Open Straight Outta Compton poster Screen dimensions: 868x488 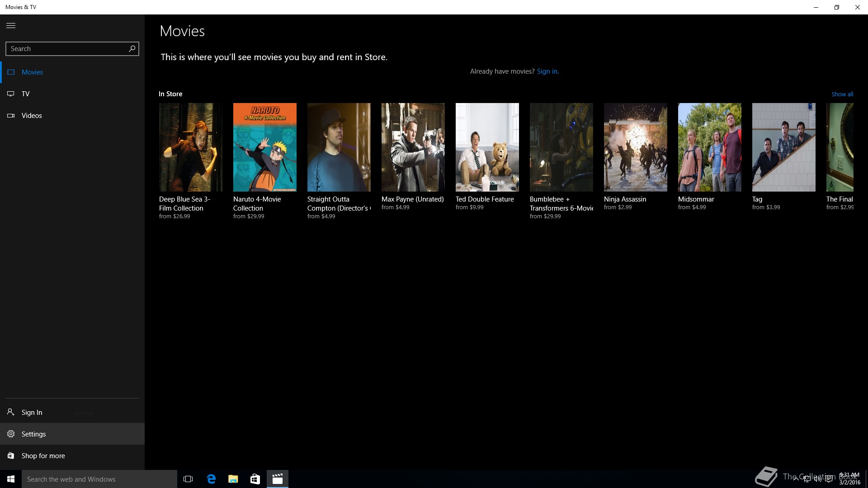pos(339,147)
